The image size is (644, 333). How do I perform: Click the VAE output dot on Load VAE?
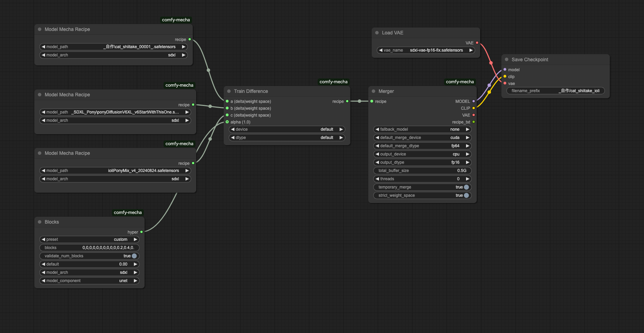(477, 43)
